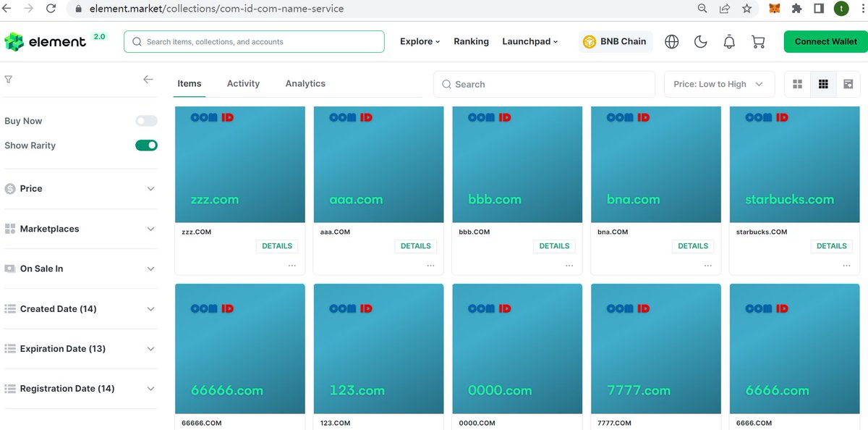This screenshot has height=430, width=868.
Task: Click the filter funnel icon
Action: pos(9,80)
